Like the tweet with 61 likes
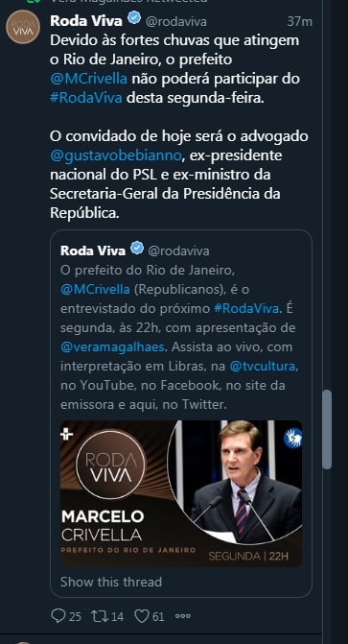Viewport: 348px width, 644px height. pos(142,615)
